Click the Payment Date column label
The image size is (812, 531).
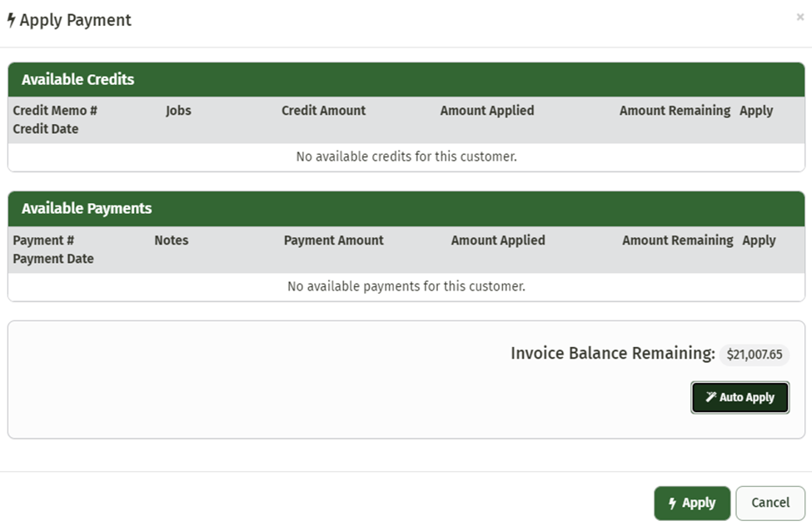[53, 259]
